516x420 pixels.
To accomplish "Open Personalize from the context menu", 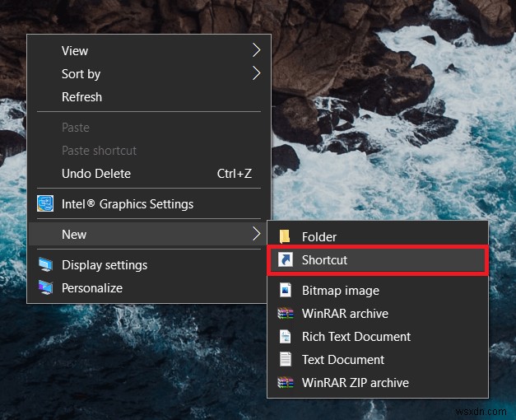I will click(91, 288).
